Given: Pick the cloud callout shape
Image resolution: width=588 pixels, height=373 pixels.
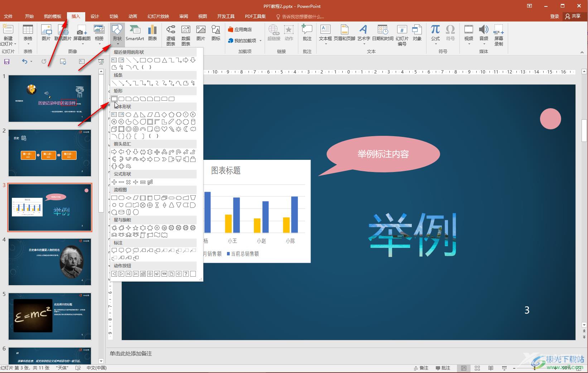Looking at the screenshot, I should click(136, 250).
